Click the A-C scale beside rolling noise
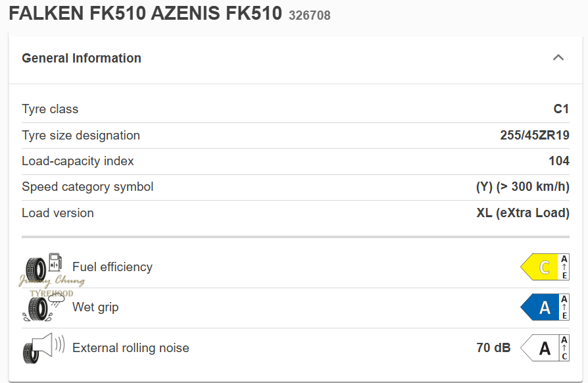Image resolution: width=588 pixels, height=383 pixels. coord(564,348)
